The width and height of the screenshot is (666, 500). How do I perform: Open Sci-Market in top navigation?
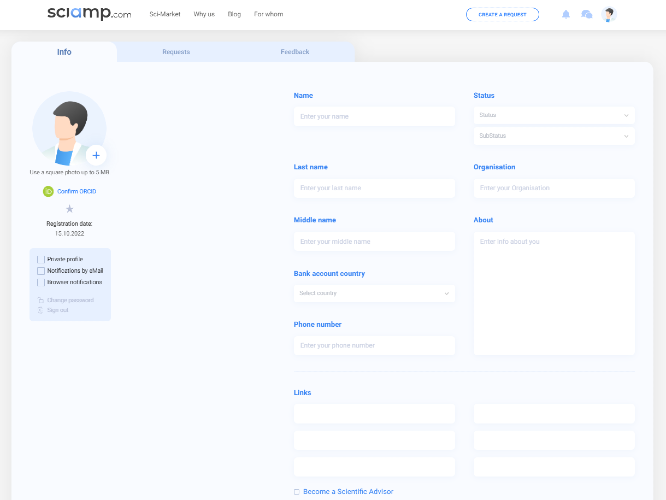point(165,14)
